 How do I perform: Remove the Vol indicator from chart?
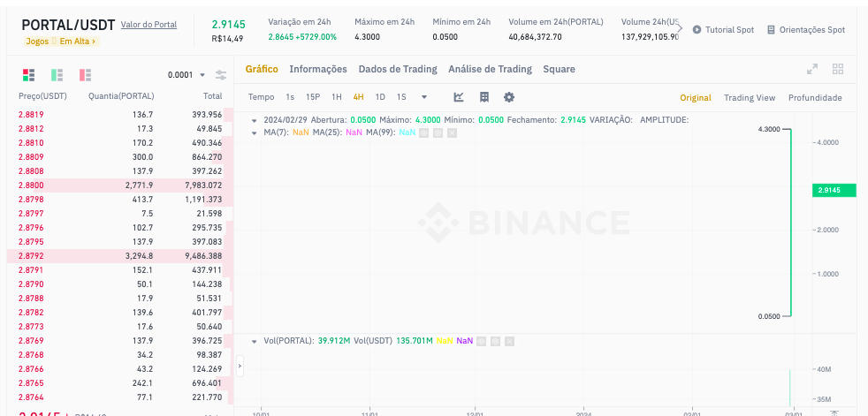[509, 341]
